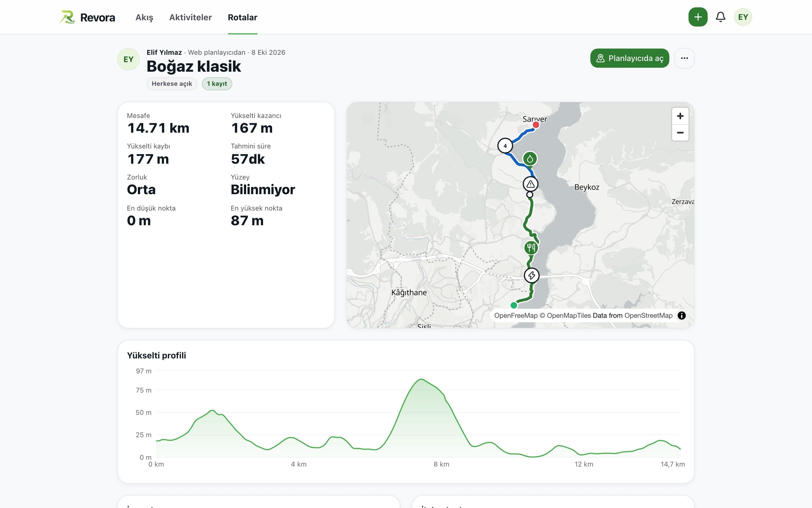This screenshot has width=812, height=508.
Task: Click the 14.71 km distance value
Action: [158, 128]
